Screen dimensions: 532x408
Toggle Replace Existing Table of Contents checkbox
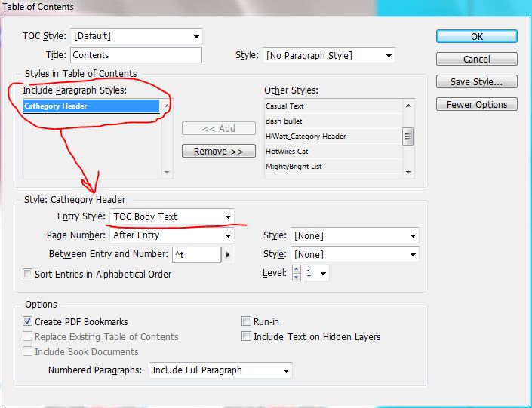point(27,336)
